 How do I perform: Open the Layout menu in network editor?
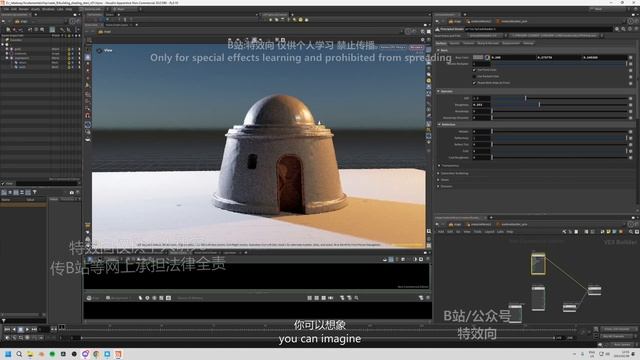[489, 232]
